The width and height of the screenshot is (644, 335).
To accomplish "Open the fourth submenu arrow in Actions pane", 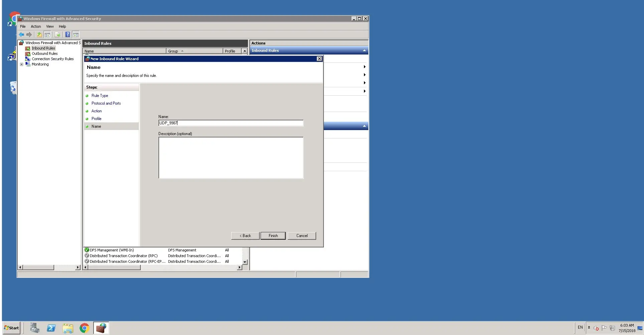I will click(x=364, y=91).
